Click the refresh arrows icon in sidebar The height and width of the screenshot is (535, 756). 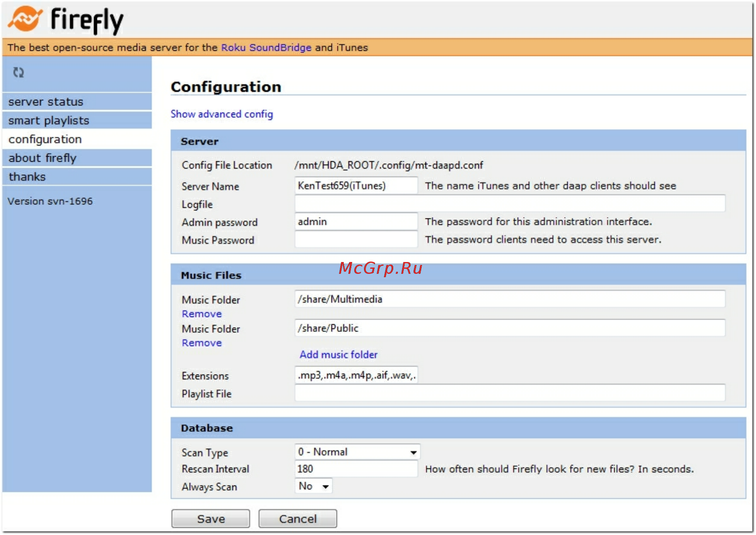coord(18,72)
